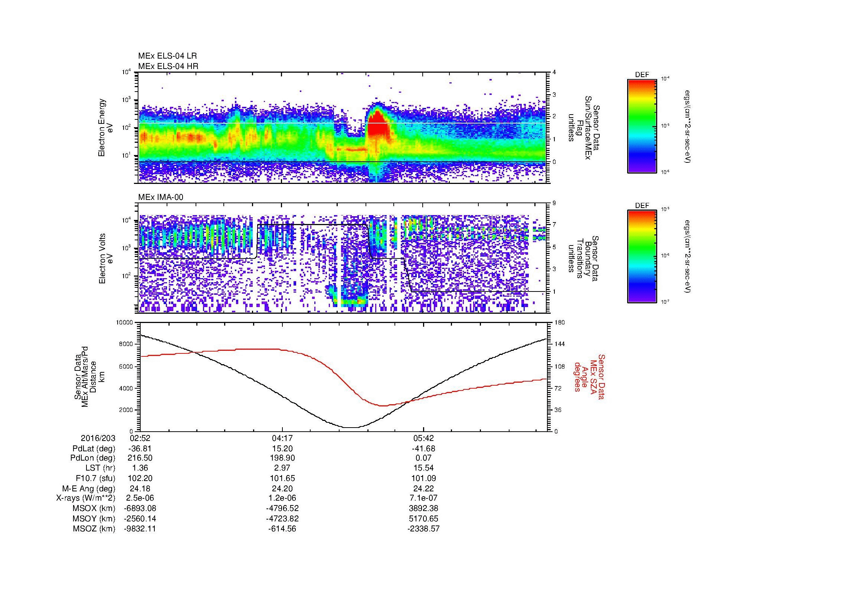The image size is (868, 613).
Task: Click the red SZA curve minimum in bottom plot
Action: point(383,406)
